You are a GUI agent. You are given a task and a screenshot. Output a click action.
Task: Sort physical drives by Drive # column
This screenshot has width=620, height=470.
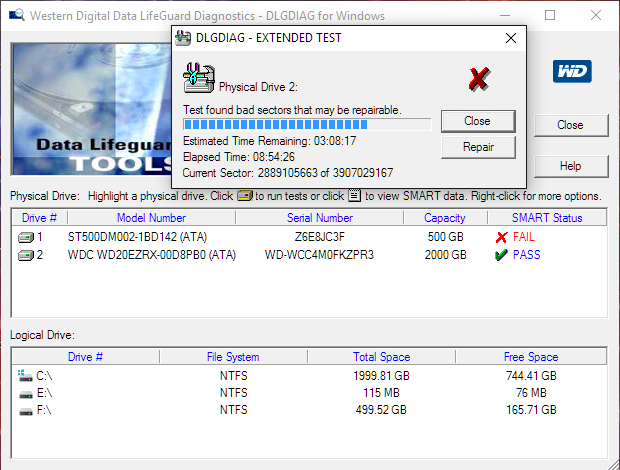(40, 218)
